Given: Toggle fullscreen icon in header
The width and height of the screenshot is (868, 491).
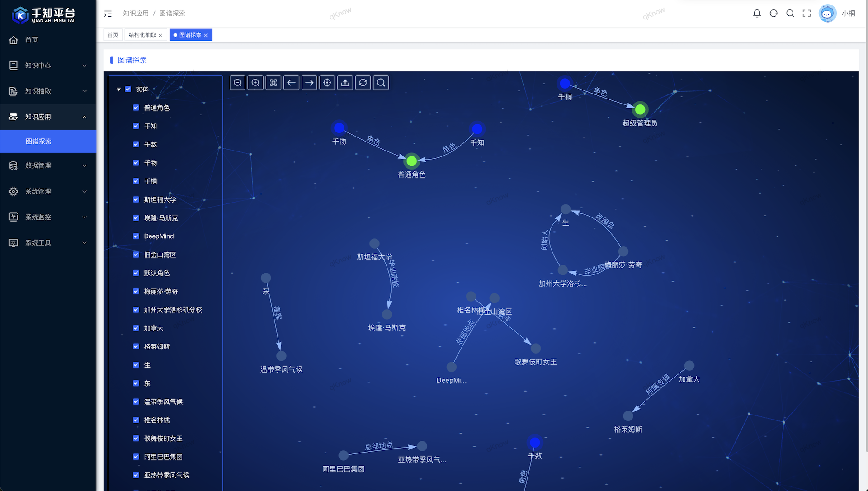Looking at the screenshot, I should point(807,14).
